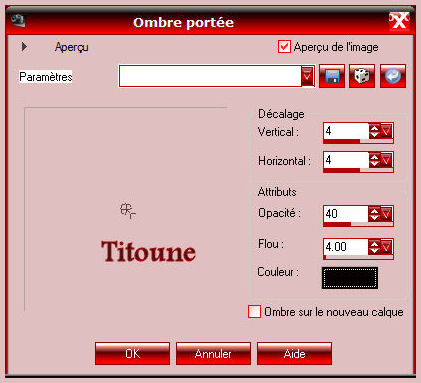Viewport: 421px width, 383px height.
Task: Click the save preset floppy disk icon
Action: point(332,76)
